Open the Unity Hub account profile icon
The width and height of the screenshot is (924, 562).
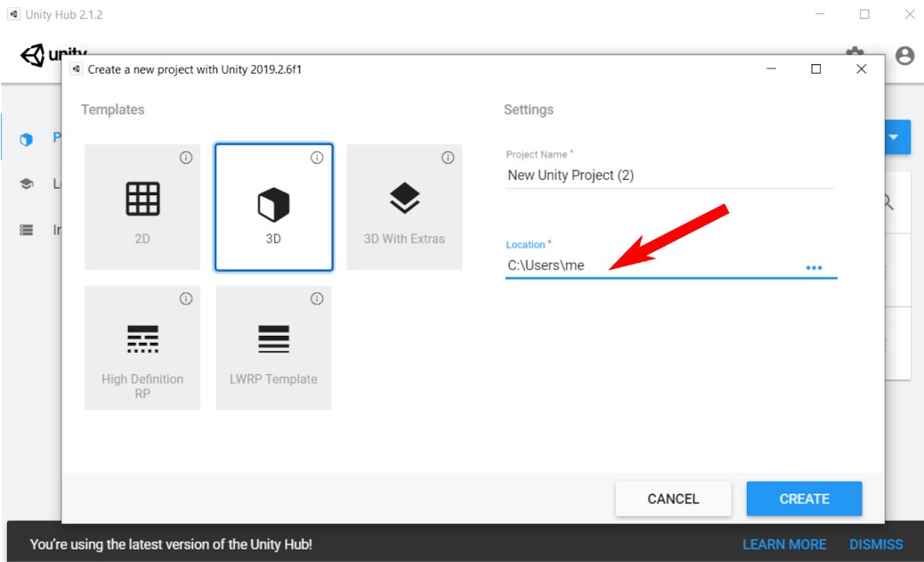904,56
